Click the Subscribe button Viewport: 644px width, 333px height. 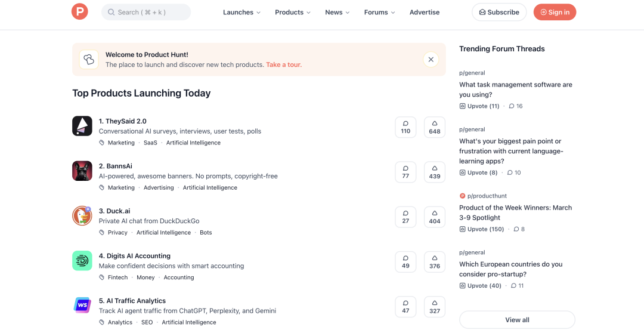tap(499, 13)
